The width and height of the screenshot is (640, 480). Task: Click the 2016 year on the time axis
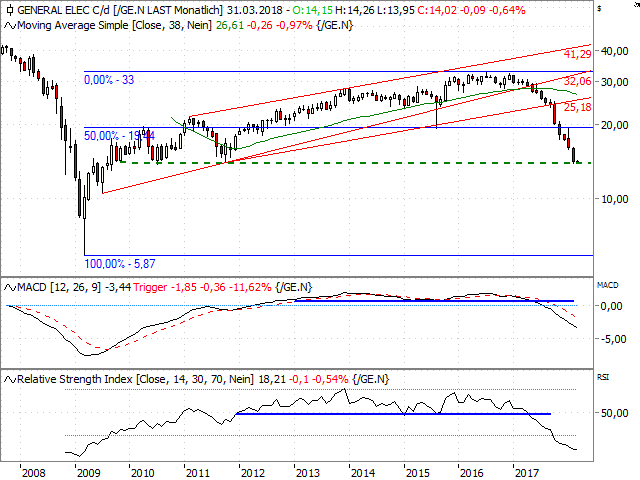tap(472, 473)
